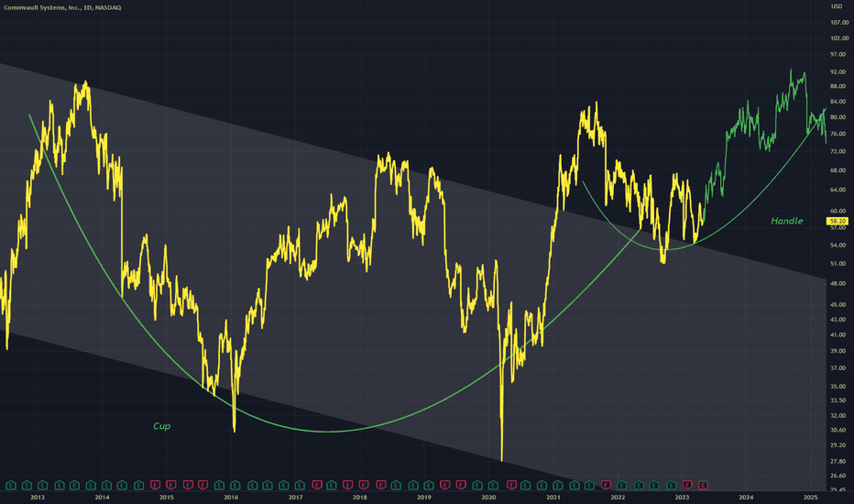Click the 2024 time axis label
The width and height of the screenshot is (854, 504).
746,497
